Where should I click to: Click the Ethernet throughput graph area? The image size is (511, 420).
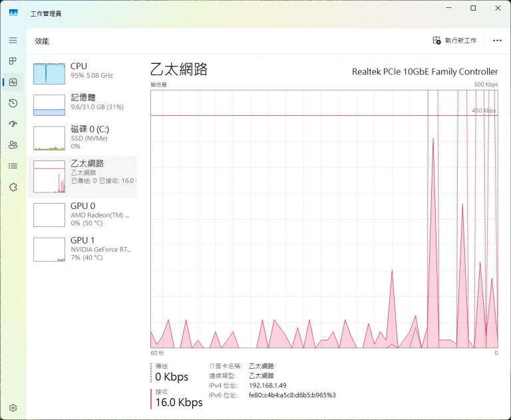coord(324,218)
